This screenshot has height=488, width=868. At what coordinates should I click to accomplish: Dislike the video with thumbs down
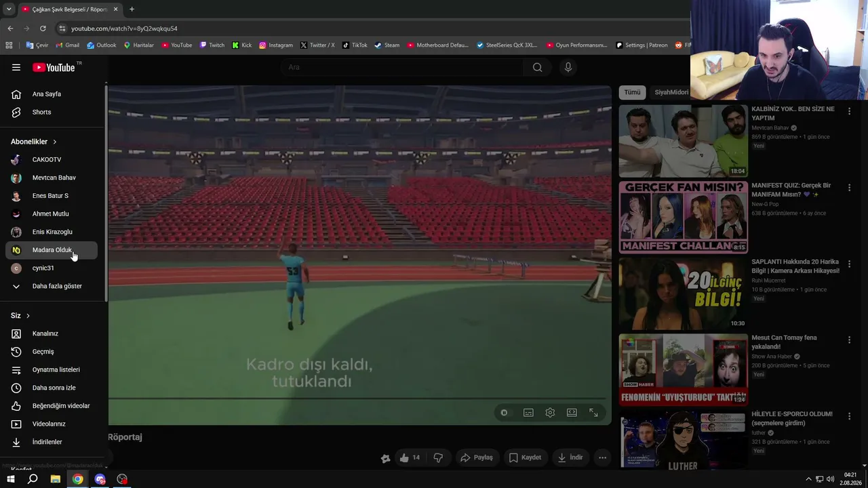(438, 457)
